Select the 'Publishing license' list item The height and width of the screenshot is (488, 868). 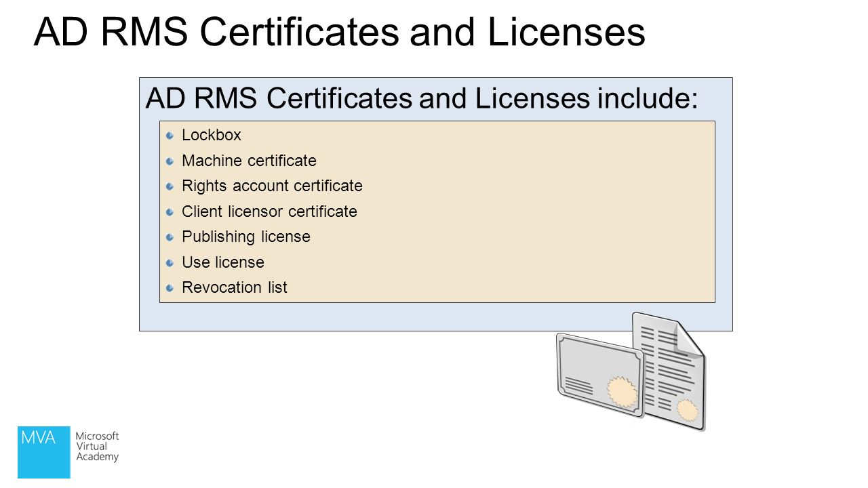pyautogui.click(x=246, y=237)
